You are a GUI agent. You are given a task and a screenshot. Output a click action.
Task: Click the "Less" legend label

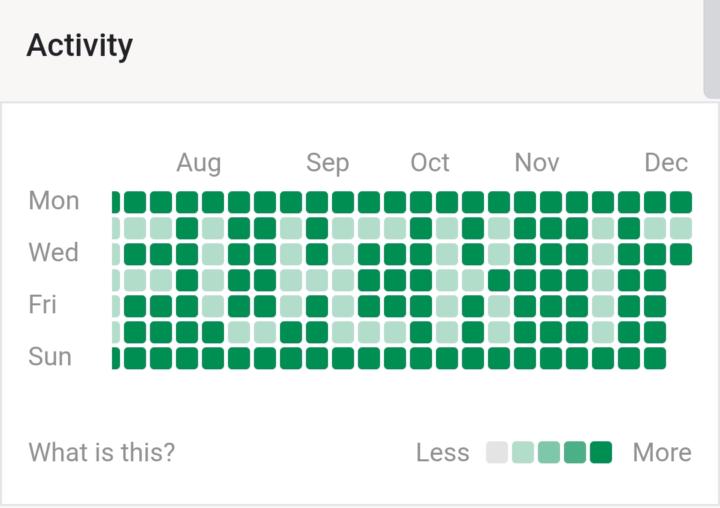443,453
